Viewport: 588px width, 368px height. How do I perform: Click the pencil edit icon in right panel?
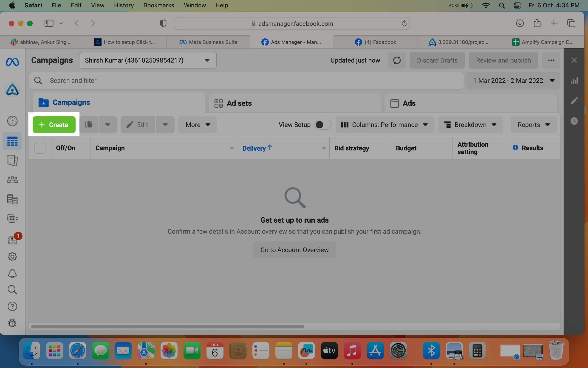pyautogui.click(x=574, y=101)
